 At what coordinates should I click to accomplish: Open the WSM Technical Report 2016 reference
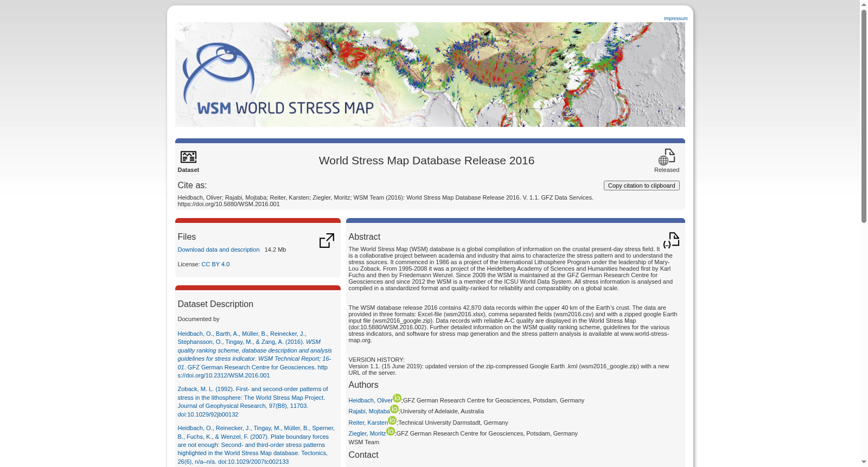pyautogui.click(x=255, y=354)
